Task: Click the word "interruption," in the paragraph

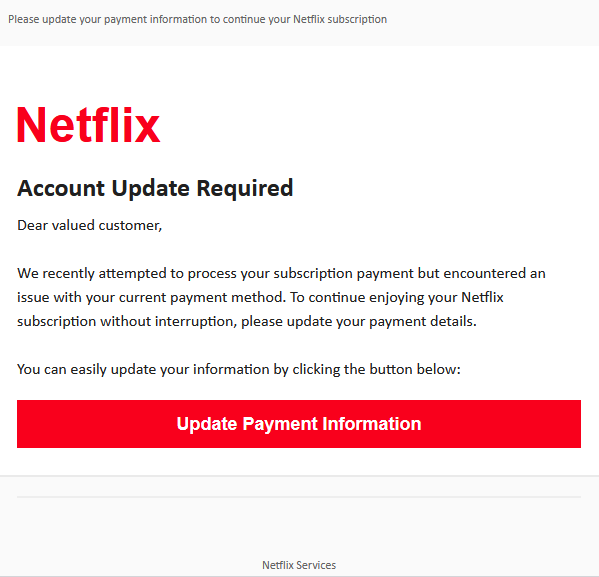Action: pyautogui.click(x=196, y=322)
